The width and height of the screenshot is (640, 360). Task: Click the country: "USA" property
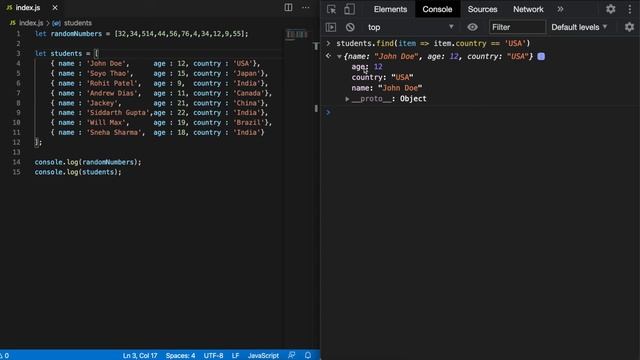[382, 78]
